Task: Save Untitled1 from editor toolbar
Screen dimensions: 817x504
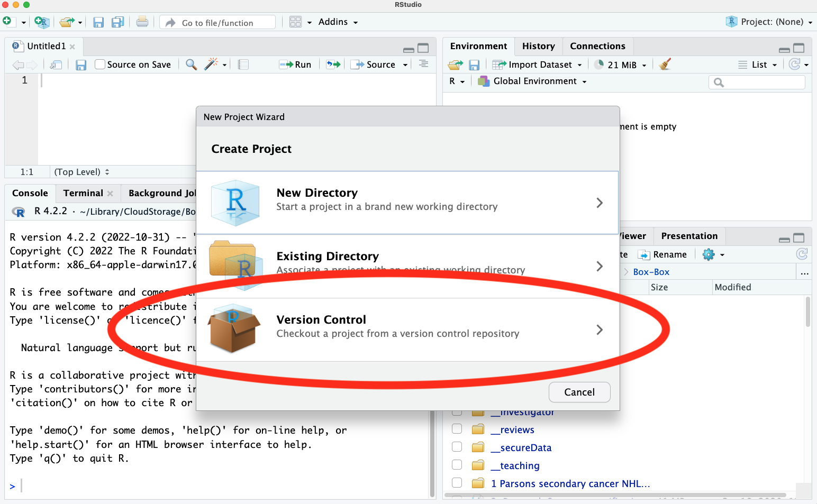Action: coord(81,65)
